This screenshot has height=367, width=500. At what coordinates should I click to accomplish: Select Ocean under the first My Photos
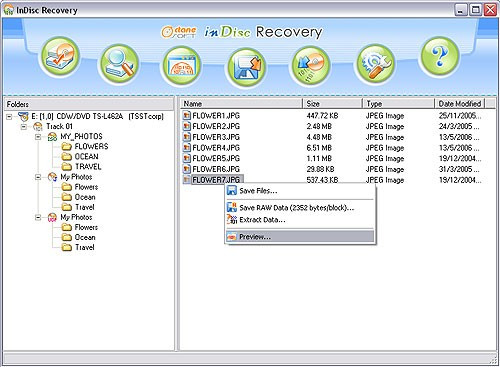point(85,197)
